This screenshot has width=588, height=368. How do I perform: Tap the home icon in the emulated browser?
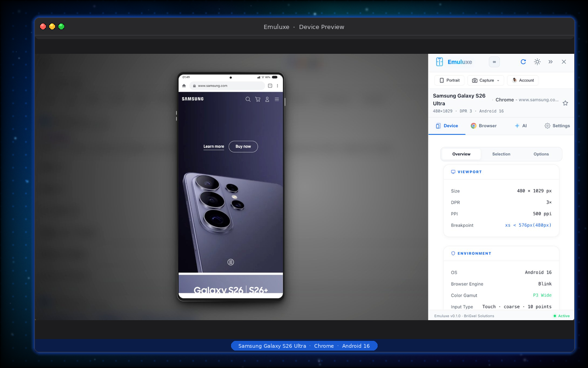(x=184, y=86)
